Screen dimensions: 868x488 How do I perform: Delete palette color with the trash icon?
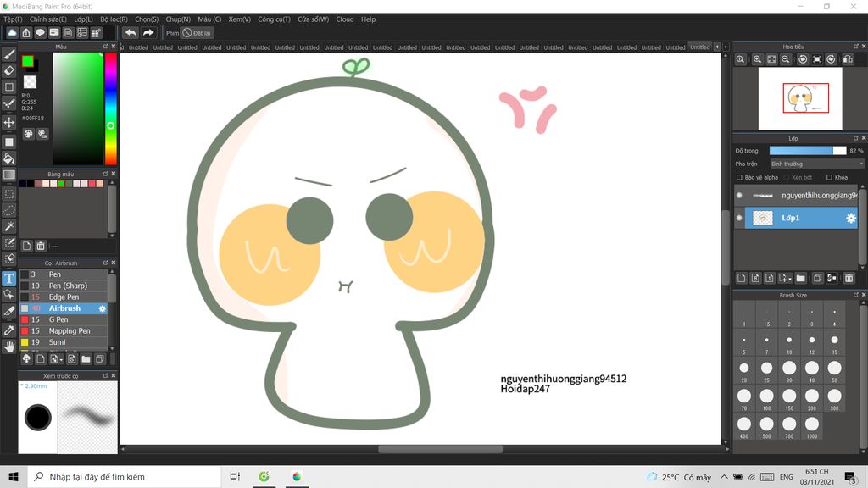point(41,246)
